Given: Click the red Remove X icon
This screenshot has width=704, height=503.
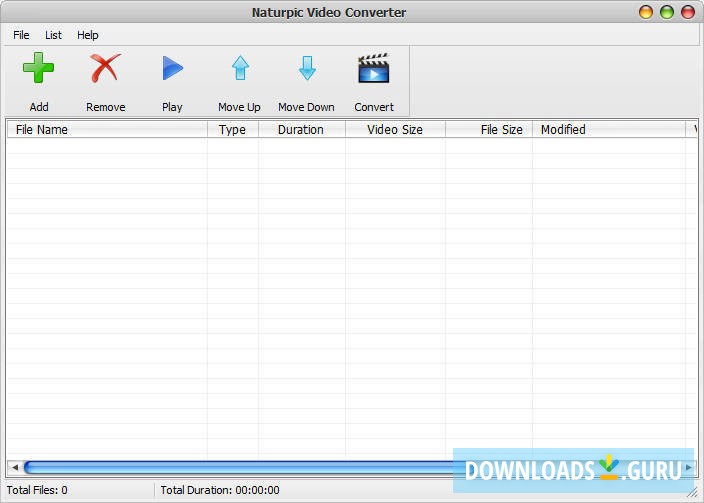Looking at the screenshot, I should click(x=106, y=68).
